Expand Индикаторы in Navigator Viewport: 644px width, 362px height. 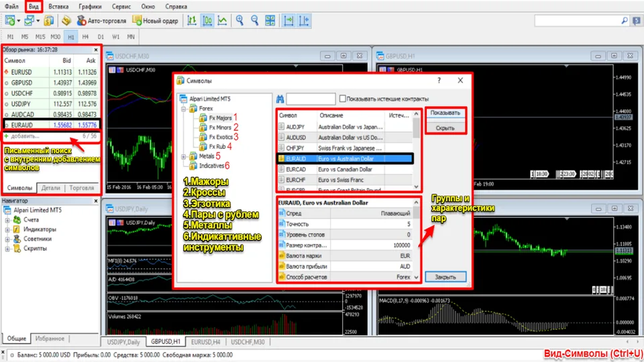pyautogui.click(x=7, y=229)
